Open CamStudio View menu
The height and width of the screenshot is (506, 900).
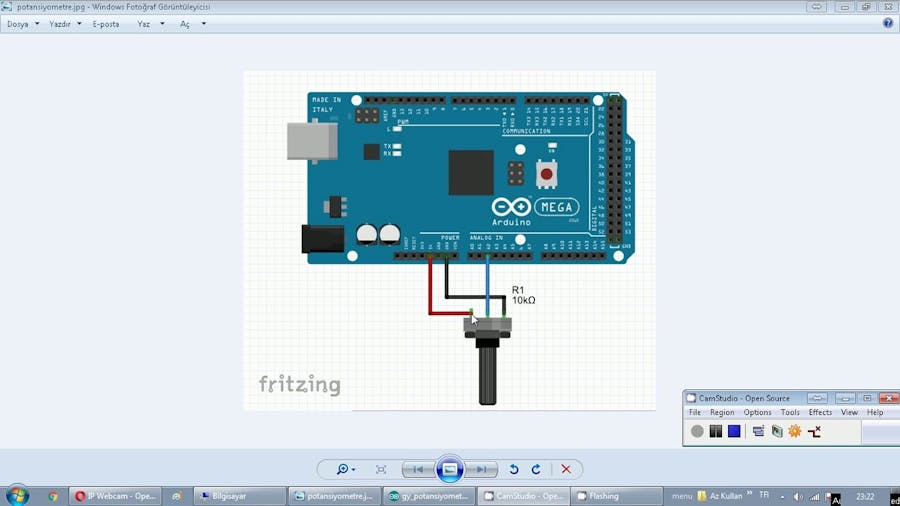point(849,412)
